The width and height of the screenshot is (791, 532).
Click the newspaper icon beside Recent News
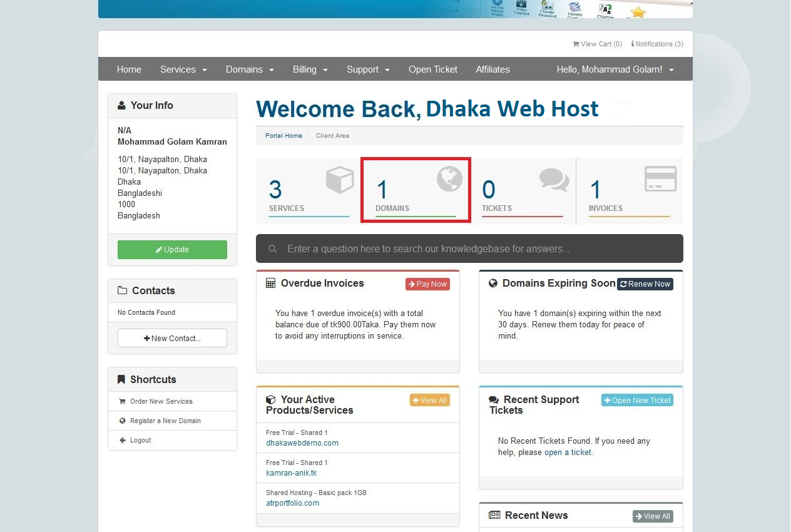point(494,515)
